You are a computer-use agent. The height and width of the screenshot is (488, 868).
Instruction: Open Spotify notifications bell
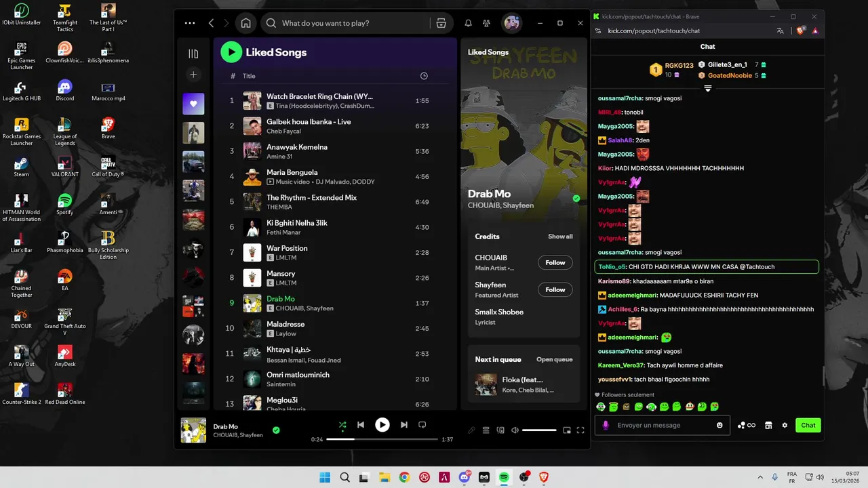[x=468, y=23]
